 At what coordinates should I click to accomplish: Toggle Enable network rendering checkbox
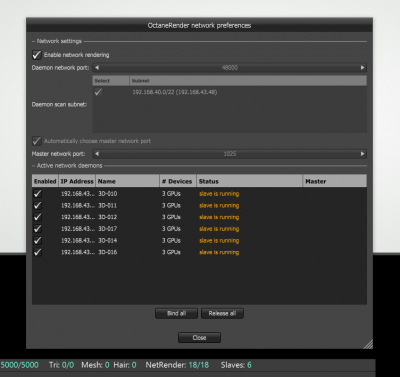coord(37,55)
